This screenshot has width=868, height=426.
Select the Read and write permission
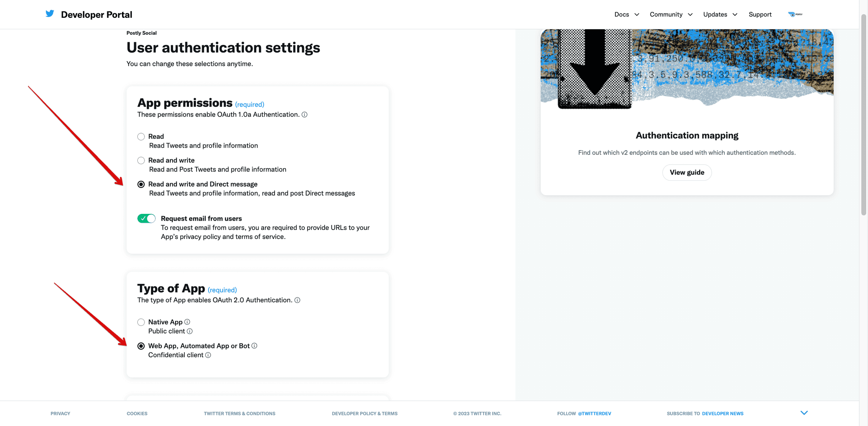point(141,160)
